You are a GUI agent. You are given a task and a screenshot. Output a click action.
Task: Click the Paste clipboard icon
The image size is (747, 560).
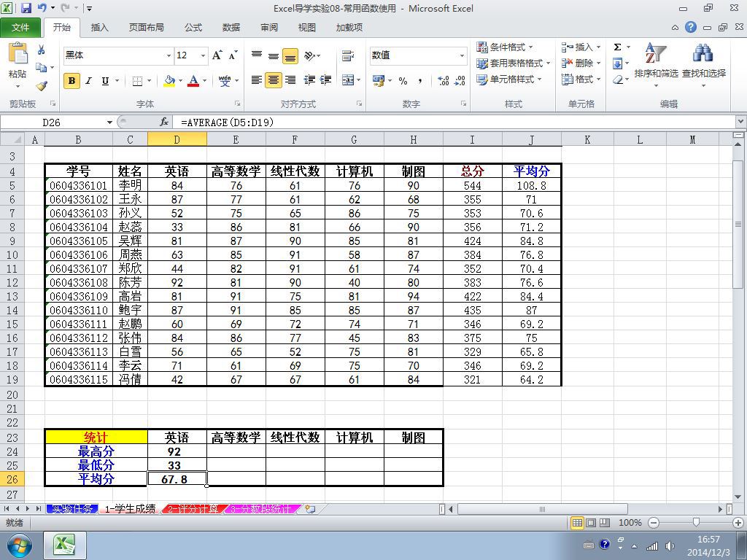(18, 53)
